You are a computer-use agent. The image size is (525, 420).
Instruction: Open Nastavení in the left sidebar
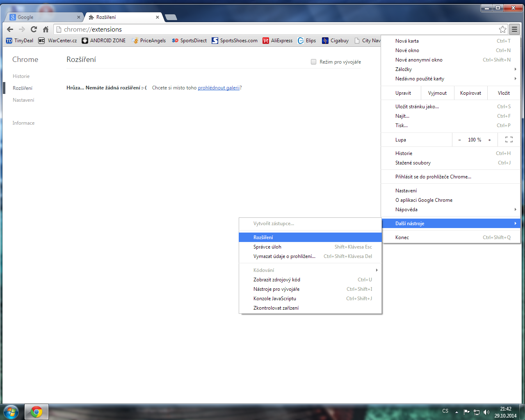(23, 100)
